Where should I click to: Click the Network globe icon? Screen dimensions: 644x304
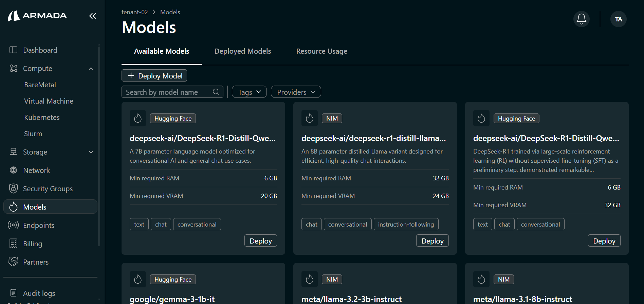click(13, 170)
